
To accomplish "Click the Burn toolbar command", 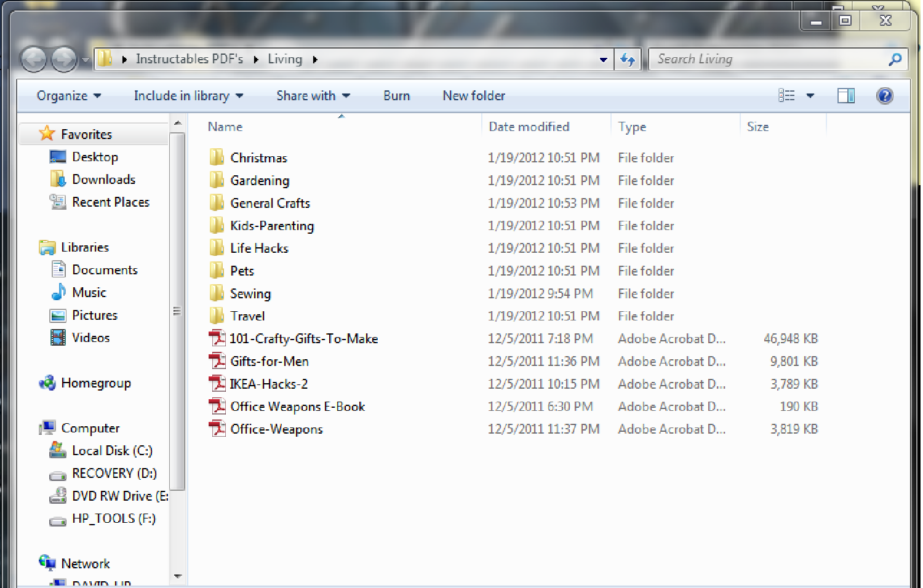I will click(396, 95).
